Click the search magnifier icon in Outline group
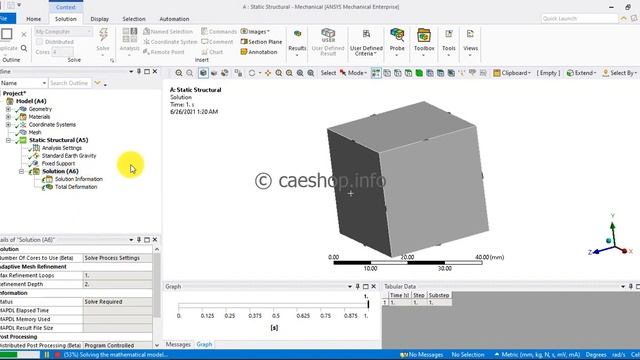Screen dimensions: 640x360 coord(24,48)
